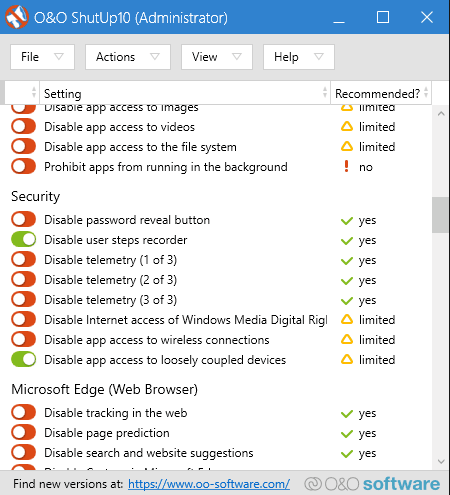Sort by the toggle state column header
The width and height of the screenshot is (450, 495).
tap(22, 93)
